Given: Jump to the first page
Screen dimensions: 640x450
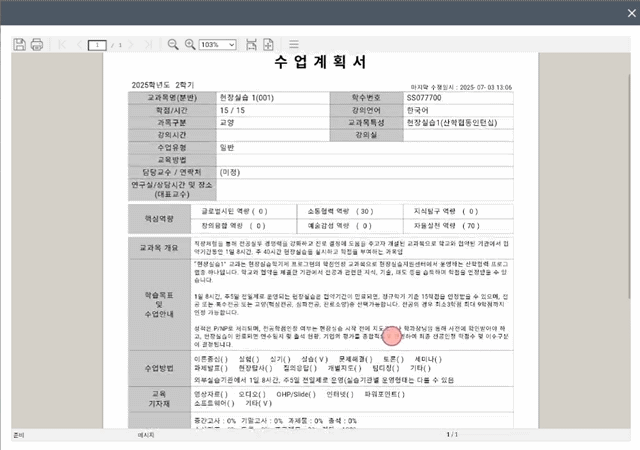Looking at the screenshot, I should (61, 45).
